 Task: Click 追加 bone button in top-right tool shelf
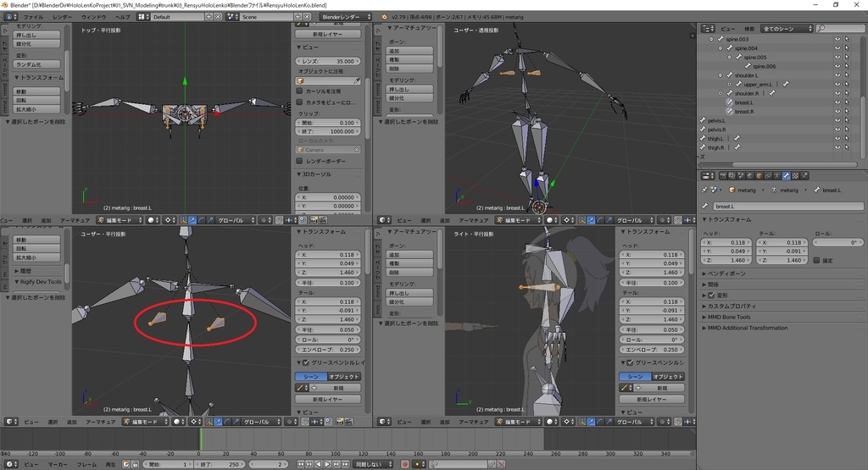click(409, 51)
